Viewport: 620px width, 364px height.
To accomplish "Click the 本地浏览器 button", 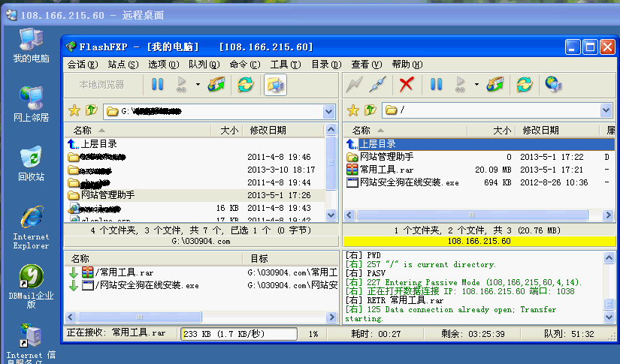I will pyautogui.click(x=102, y=85).
